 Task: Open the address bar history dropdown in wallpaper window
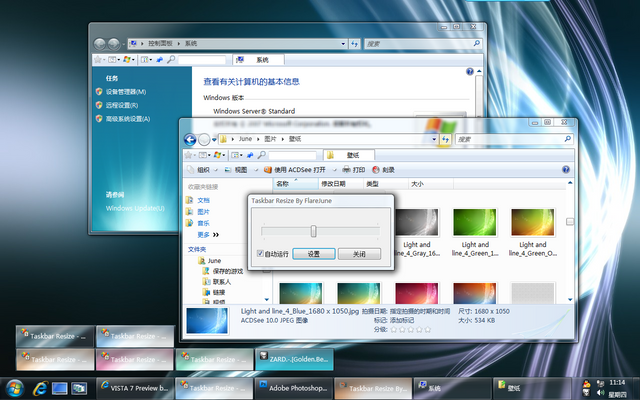coord(434,139)
